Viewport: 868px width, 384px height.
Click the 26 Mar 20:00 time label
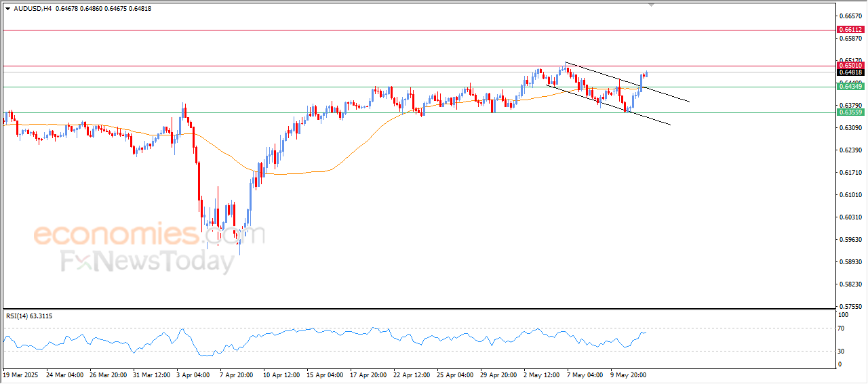tap(108, 374)
